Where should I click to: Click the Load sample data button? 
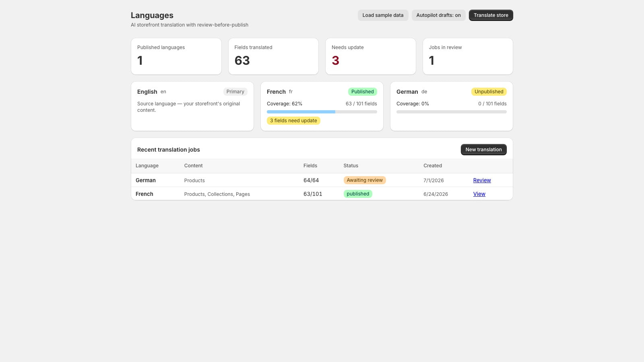tap(383, 15)
